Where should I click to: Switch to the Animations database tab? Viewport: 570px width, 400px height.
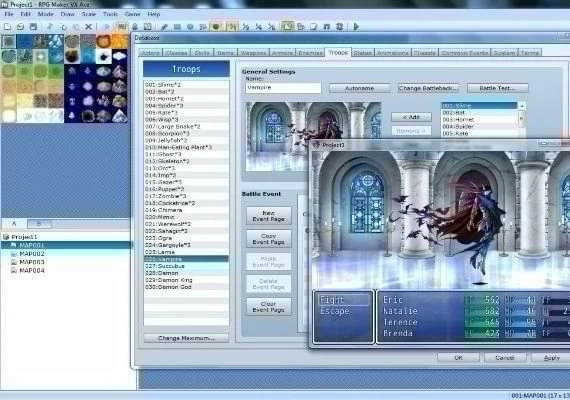click(x=393, y=53)
